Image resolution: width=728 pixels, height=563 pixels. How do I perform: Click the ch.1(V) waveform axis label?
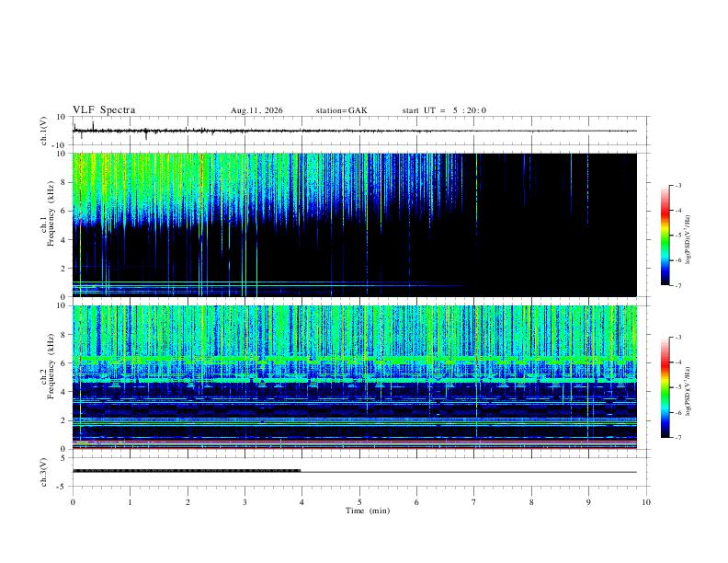click(44, 131)
